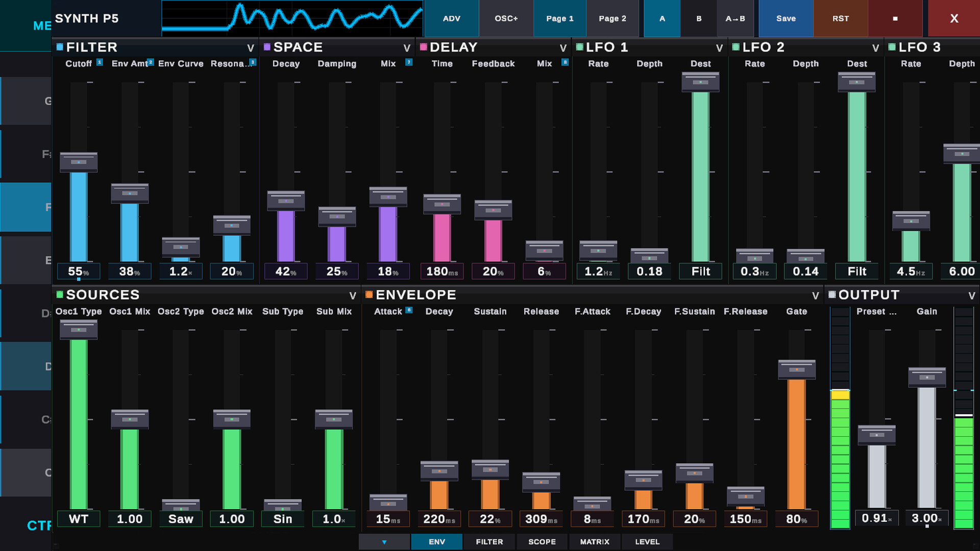Click the Delay Mix macro badge 8
Image resolution: width=980 pixels, height=551 pixels.
click(565, 62)
